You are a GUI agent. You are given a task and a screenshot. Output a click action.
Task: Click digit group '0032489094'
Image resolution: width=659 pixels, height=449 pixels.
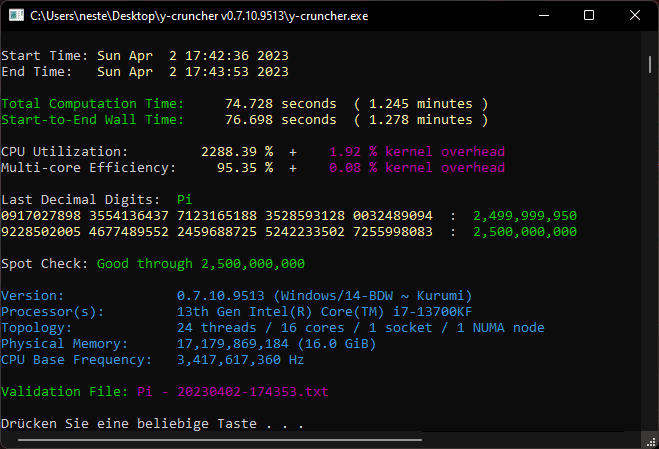point(393,215)
